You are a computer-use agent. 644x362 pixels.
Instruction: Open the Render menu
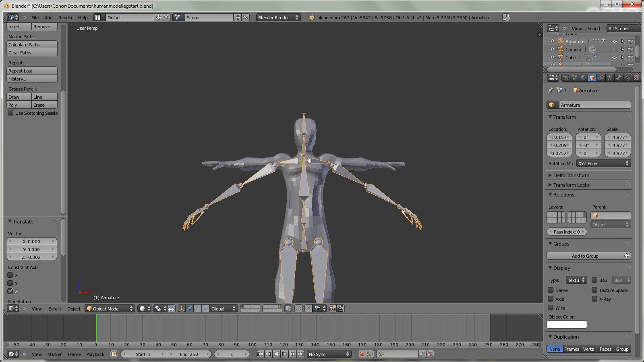65,18
